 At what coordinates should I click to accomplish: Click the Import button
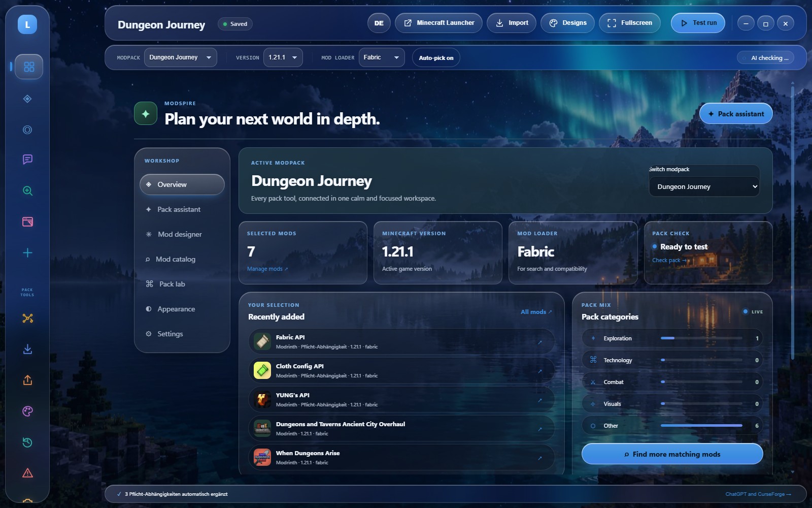click(x=511, y=23)
